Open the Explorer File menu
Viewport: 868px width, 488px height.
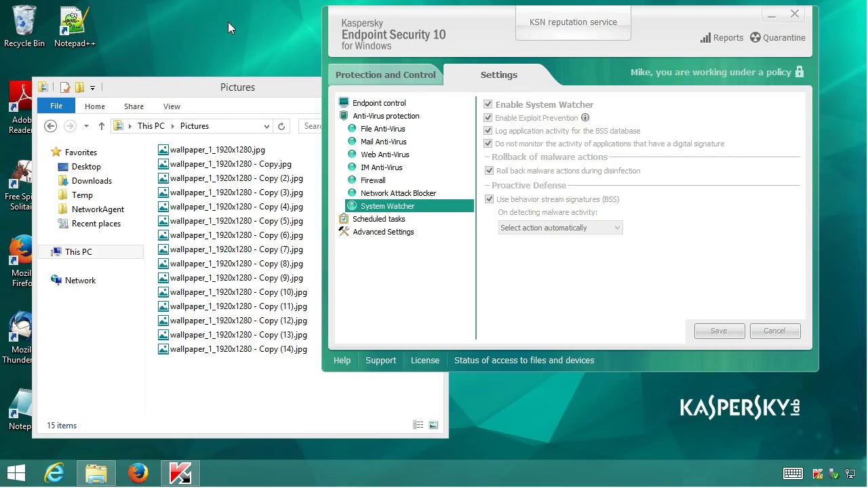pyautogui.click(x=56, y=106)
